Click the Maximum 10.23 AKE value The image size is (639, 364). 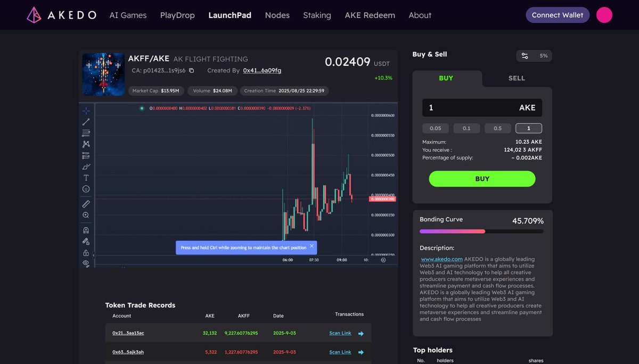(529, 142)
